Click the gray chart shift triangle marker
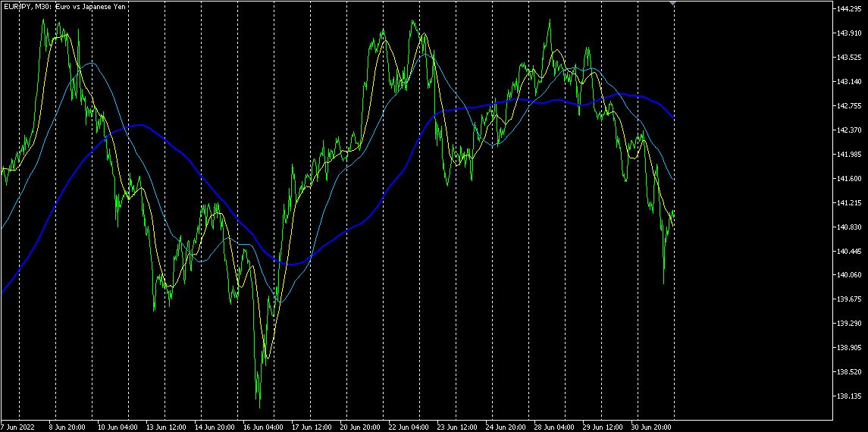This screenshot has width=868, height=432. coord(673,3)
